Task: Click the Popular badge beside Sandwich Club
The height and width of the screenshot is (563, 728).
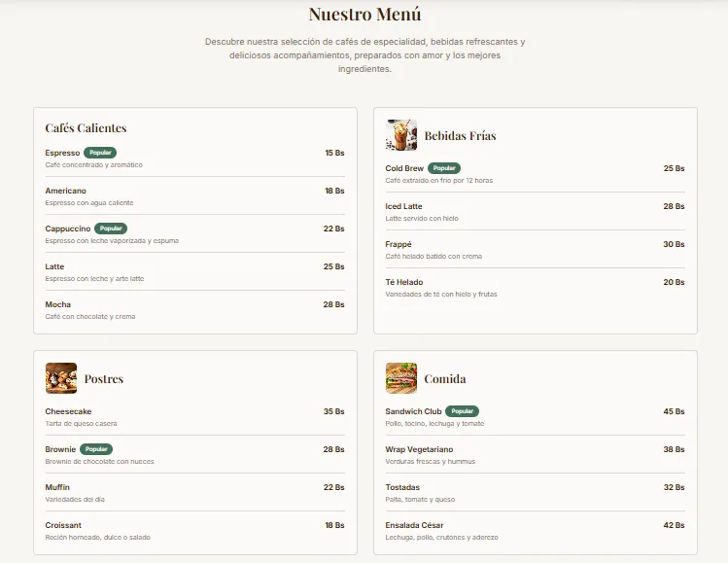Action: click(x=462, y=411)
